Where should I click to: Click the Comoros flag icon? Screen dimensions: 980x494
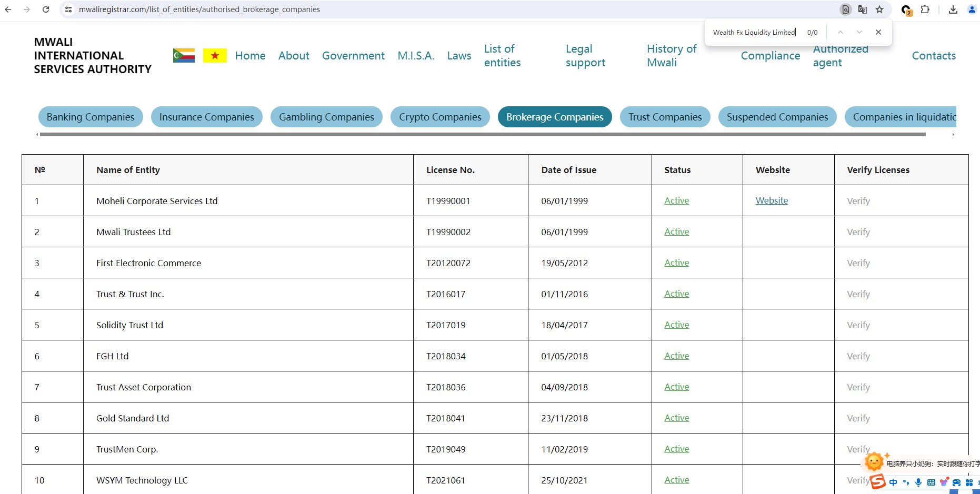click(x=184, y=55)
